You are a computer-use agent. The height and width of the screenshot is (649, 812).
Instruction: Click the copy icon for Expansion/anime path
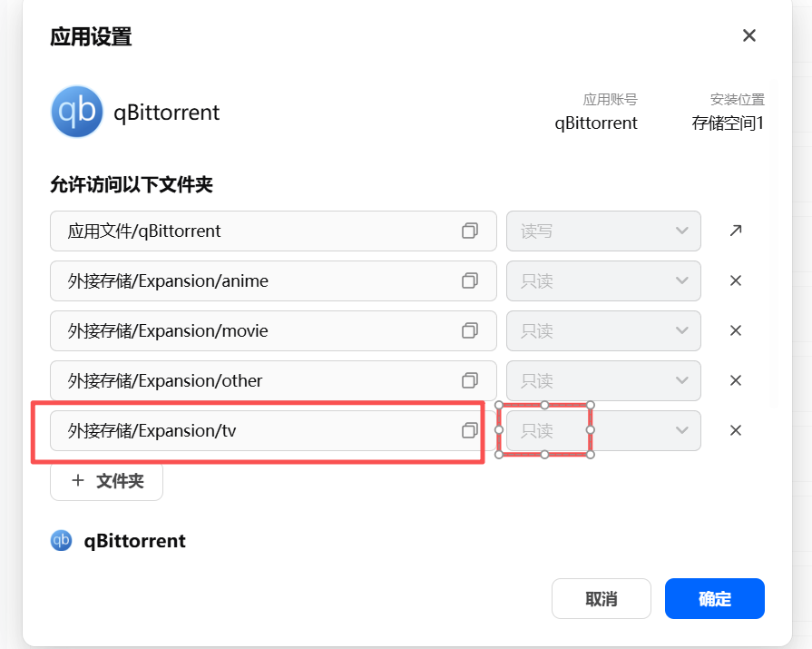coord(469,281)
